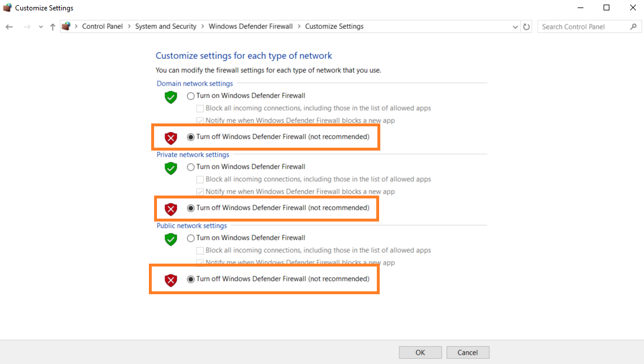Select Turn on Windows Defender Firewall for Private network
644x364 pixels.
pyautogui.click(x=190, y=166)
